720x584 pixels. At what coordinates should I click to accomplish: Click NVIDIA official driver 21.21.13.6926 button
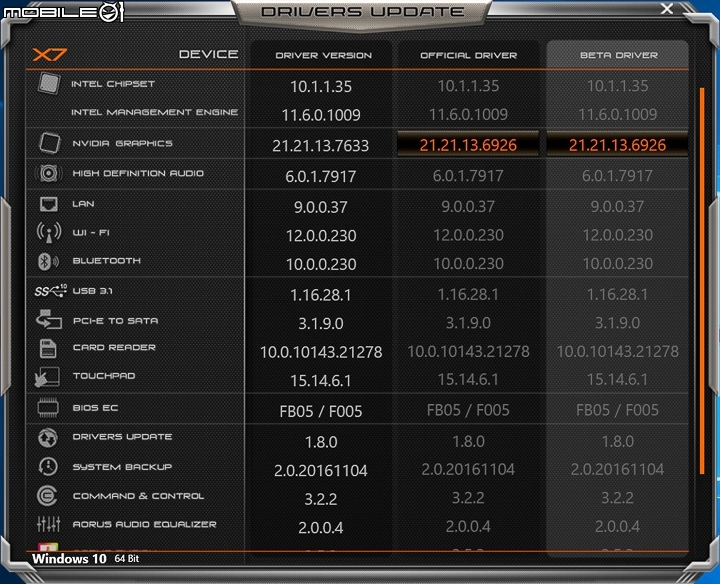(468, 145)
